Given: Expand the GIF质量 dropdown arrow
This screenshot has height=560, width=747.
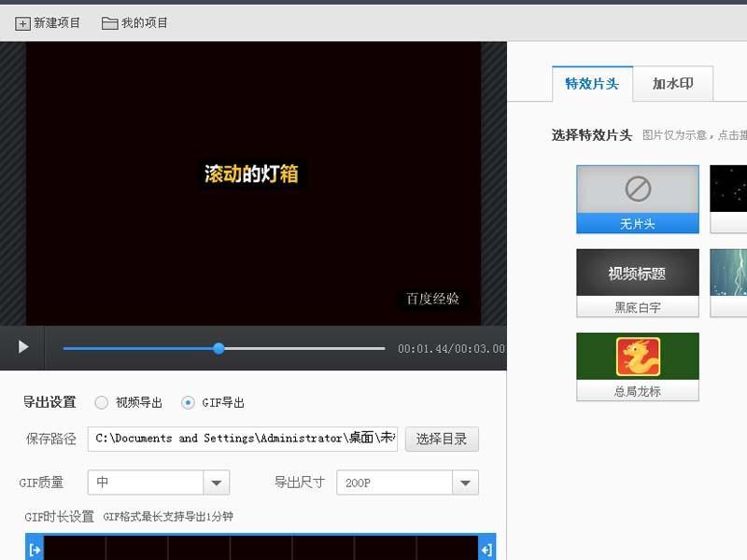Looking at the screenshot, I should (x=218, y=483).
